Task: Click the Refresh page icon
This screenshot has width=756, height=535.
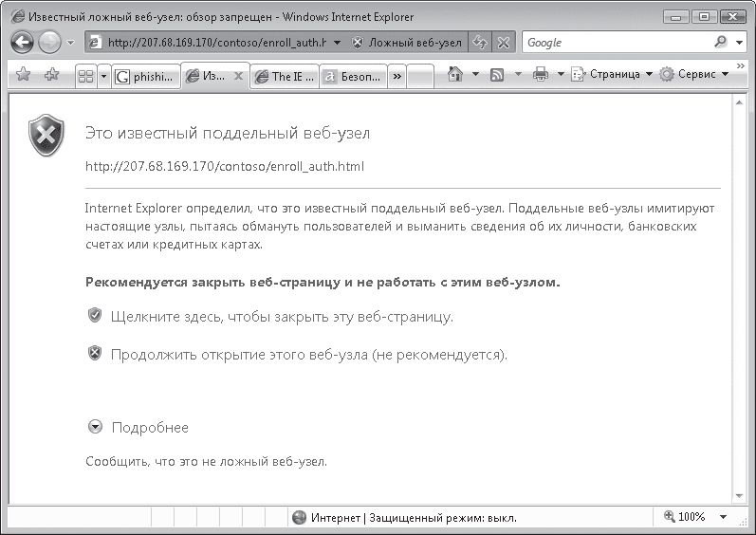Action: (x=481, y=43)
